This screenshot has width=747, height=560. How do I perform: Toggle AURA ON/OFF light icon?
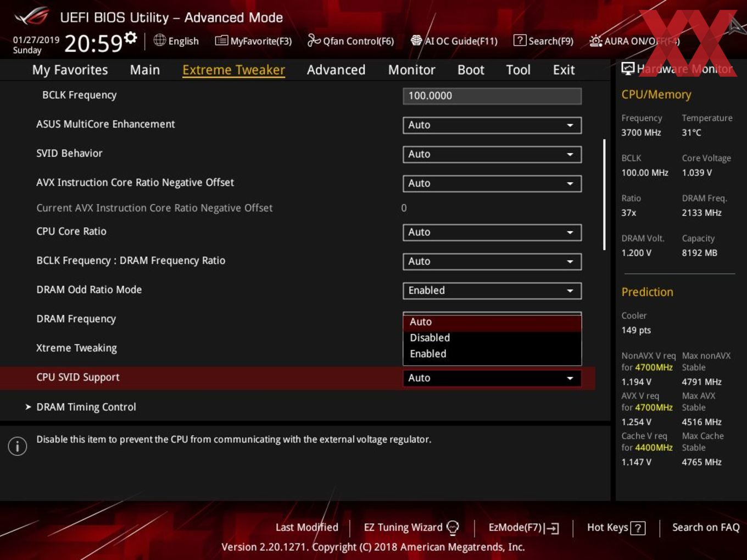(595, 41)
